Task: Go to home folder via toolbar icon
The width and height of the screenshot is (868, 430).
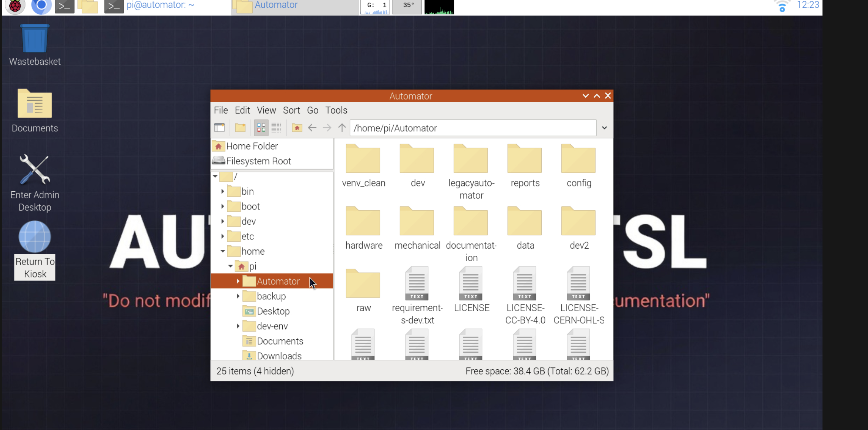Action: pos(297,128)
